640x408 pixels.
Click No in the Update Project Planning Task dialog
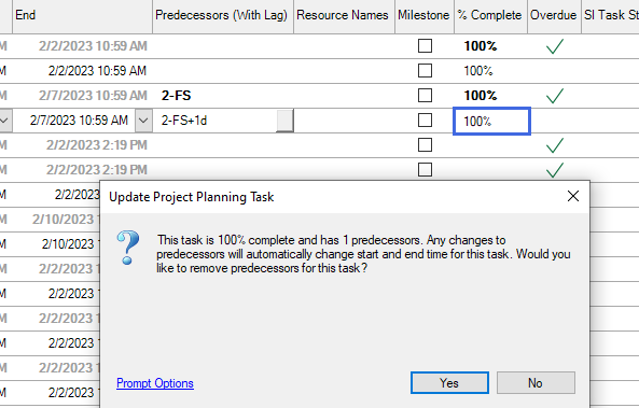coord(536,383)
